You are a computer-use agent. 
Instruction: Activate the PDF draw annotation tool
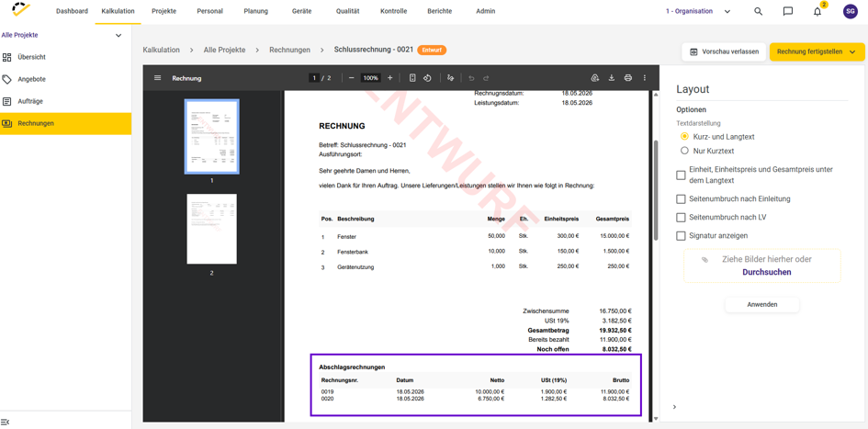coord(451,78)
